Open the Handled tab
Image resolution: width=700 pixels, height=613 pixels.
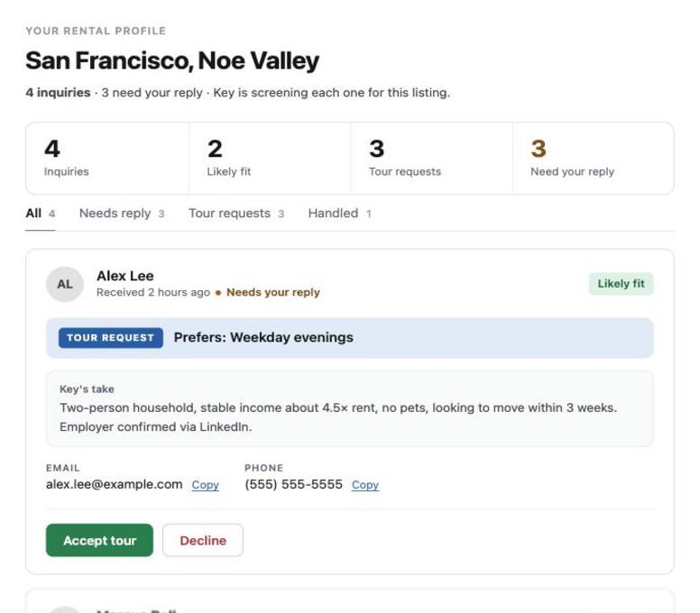339,214
